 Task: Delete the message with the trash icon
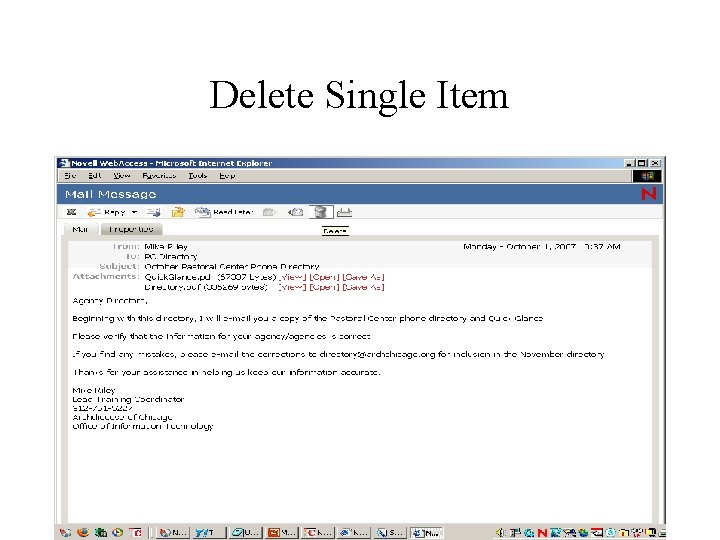coord(321,212)
